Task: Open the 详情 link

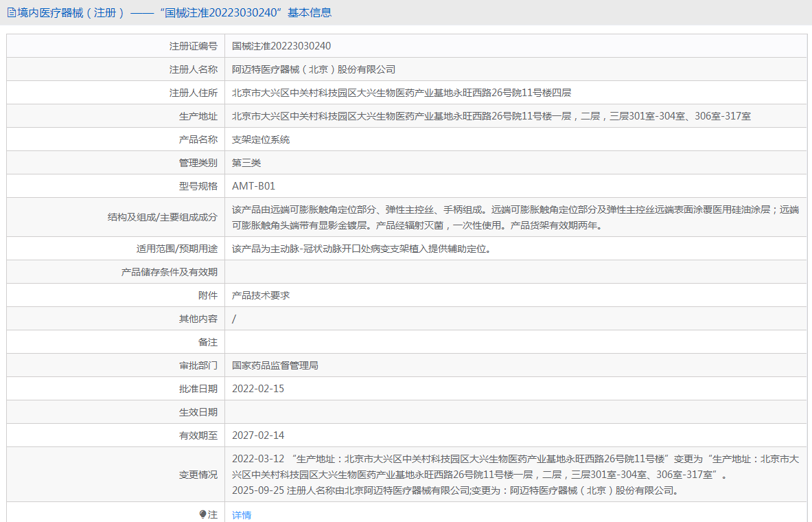Action: pyautogui.click(x=242, y=514)
